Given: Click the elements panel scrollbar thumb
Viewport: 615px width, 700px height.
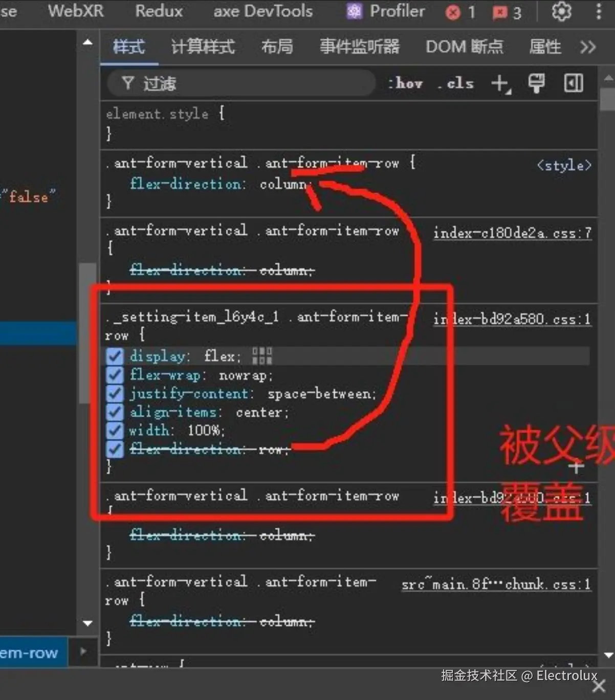Looking at the screenshot, I should pos(87,333).
